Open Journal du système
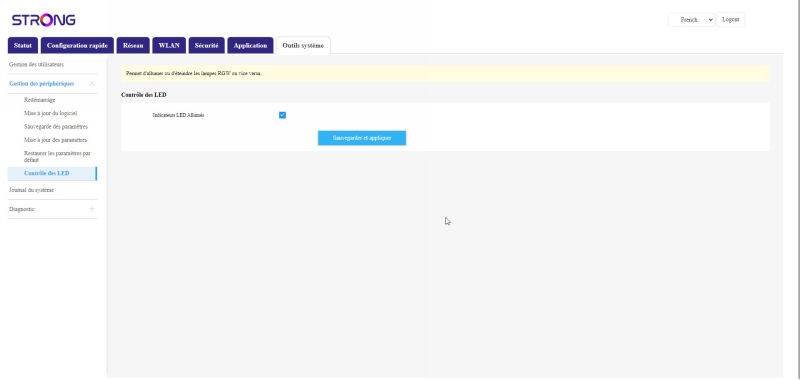The height and width of the screenshot is (380, 800). (32, 190)
